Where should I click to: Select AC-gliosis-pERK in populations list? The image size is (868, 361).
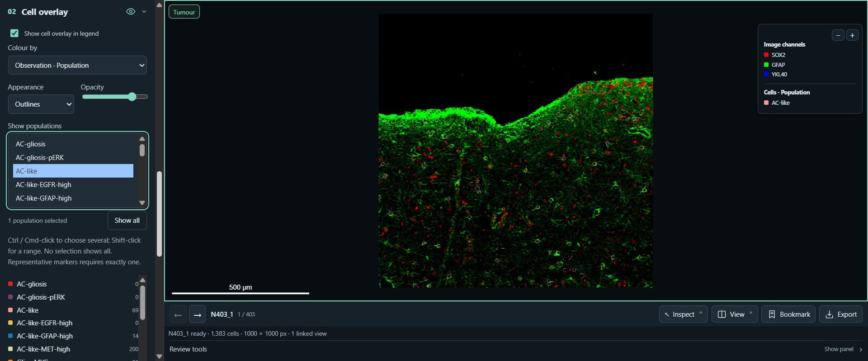73,157
